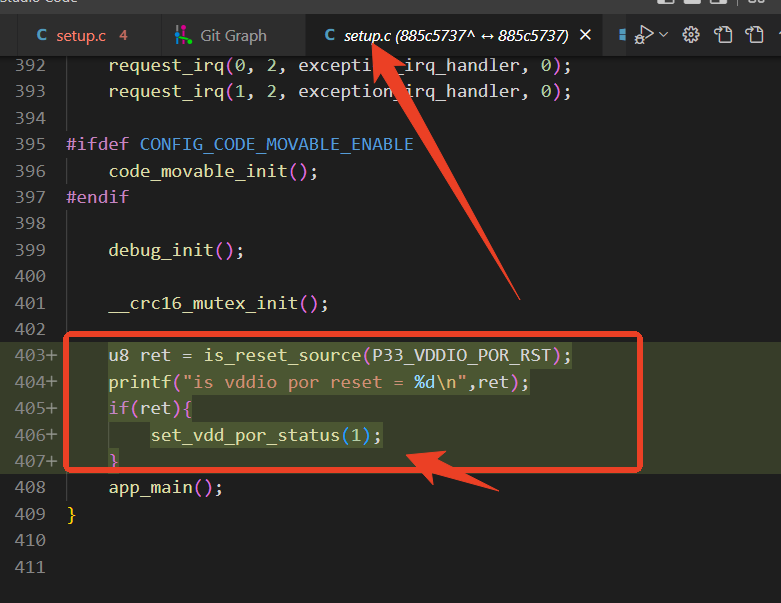Screen dimensions: 781x603
Task: Click line number 400 in the gutter
Action: coord(30,276)
